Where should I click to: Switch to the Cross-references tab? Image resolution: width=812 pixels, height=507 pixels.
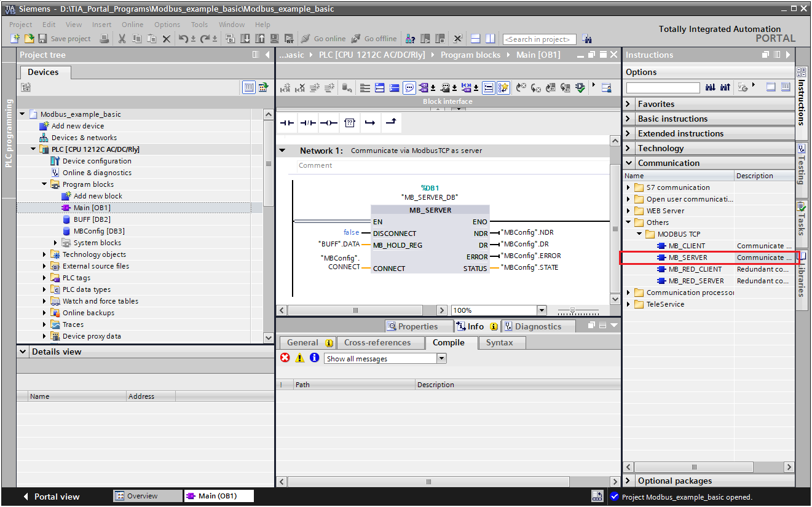point(377,343)
